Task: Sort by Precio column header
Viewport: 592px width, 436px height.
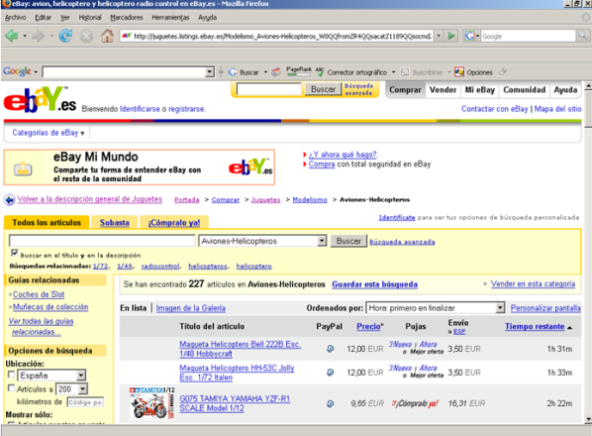Action: coord(368,327)
